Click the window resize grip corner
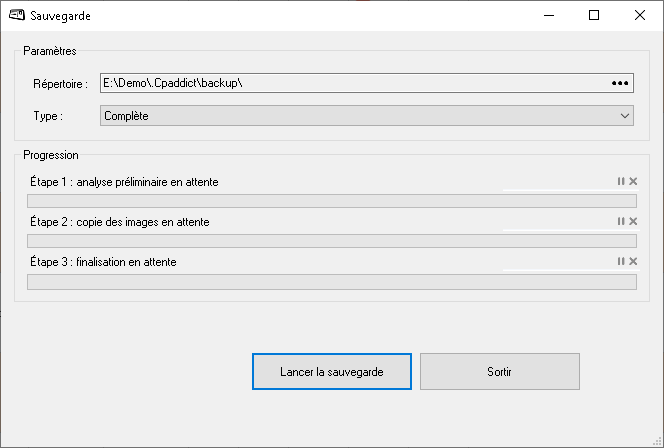Viewport: 664px width, 448px height. [657, 441]
